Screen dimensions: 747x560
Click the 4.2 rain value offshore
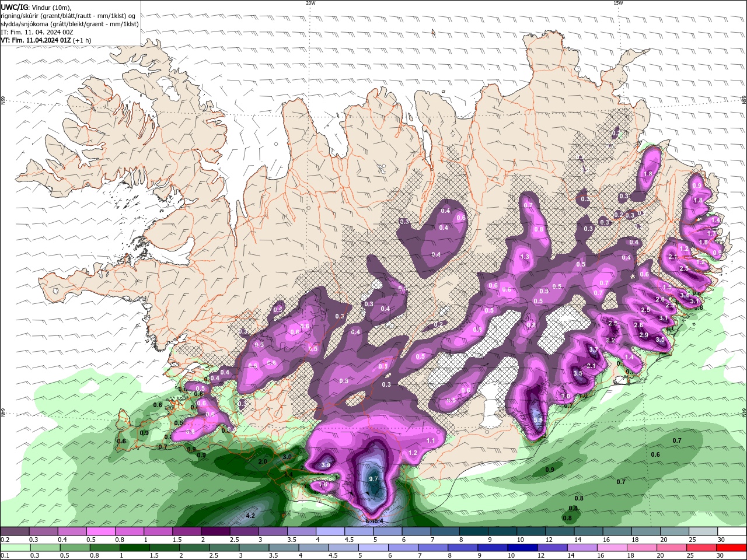pyautogui.click(x=250, y=516)
